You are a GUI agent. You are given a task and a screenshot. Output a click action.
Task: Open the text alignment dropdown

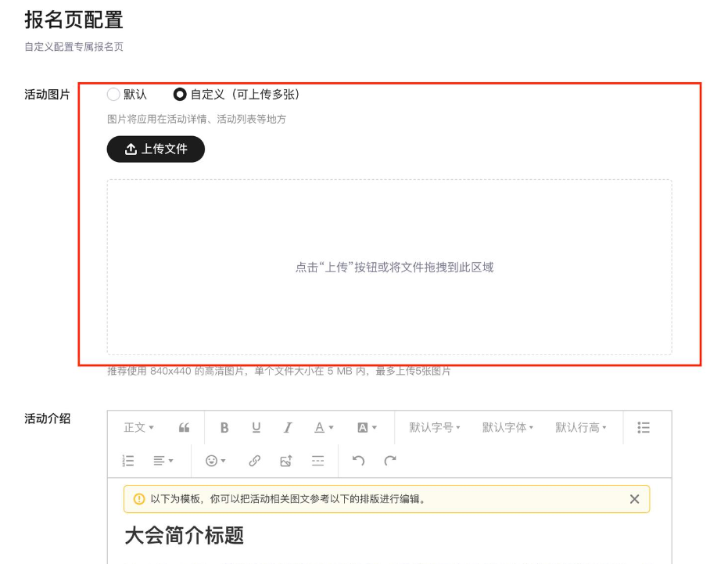coord(163,461)
